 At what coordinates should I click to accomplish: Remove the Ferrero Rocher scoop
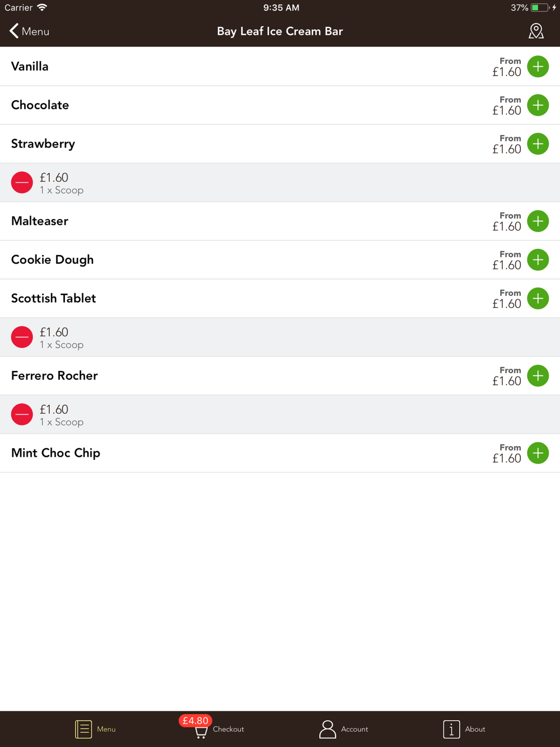coord(22,415)
